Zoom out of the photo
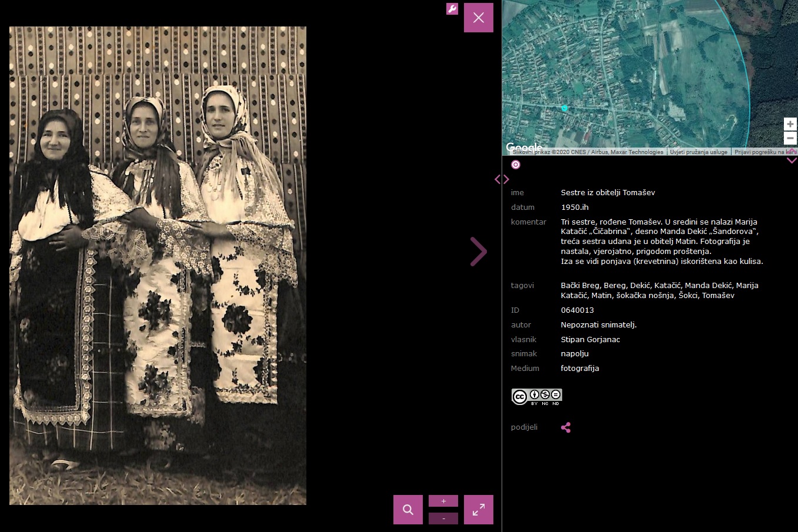This screenshot has height=532, width=798. tap(443, 518)
